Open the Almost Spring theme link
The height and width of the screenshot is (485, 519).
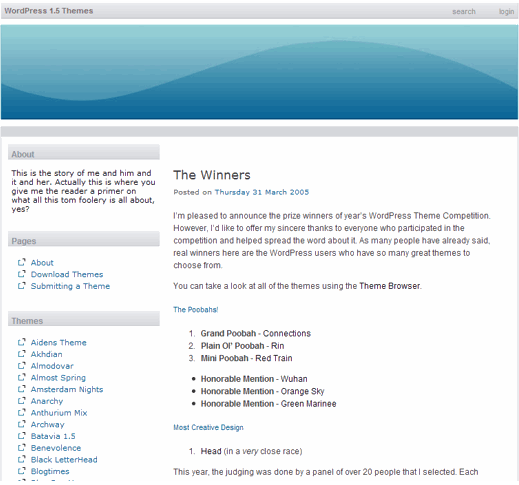(58, 378)
